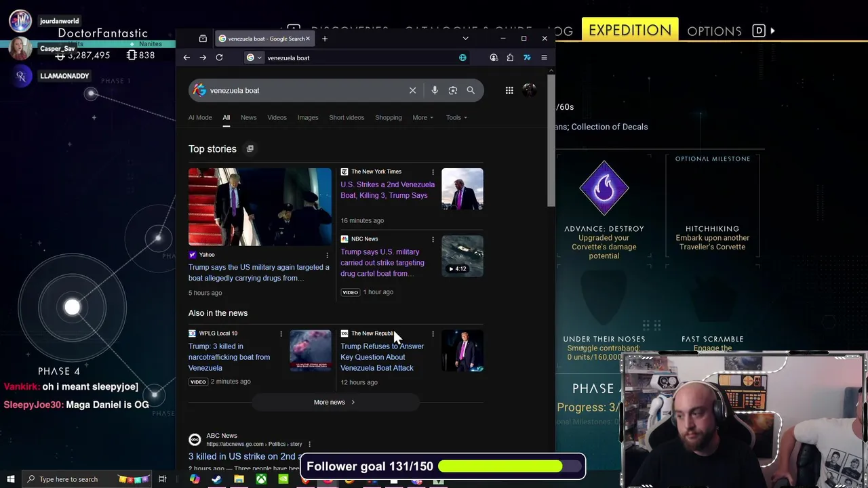Image resolution: width=868 pixels, height=488 pixels.
Task: Reload the Google Search page
Action: 219,58
